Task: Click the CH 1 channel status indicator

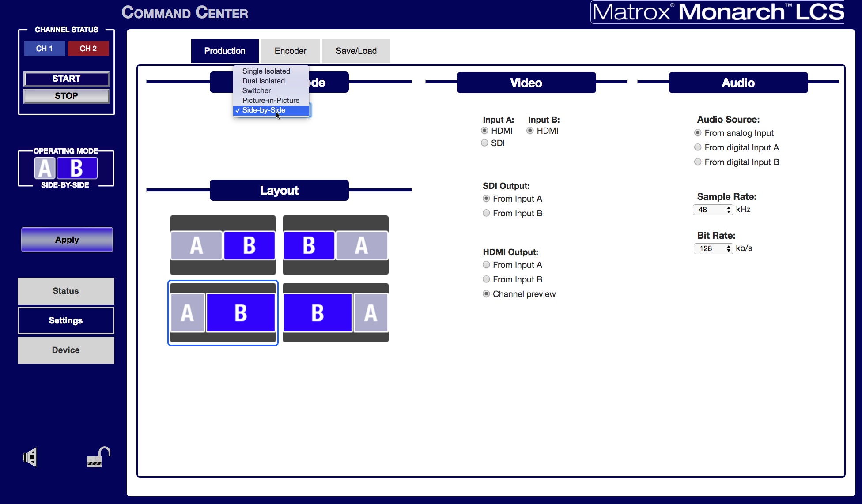Action: pos(45,49)
